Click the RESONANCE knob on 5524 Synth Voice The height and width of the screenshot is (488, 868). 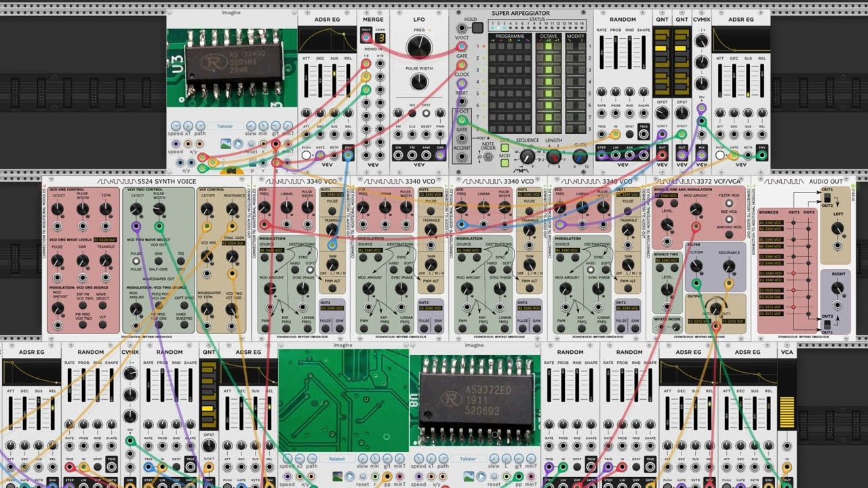tap(232, 210)
